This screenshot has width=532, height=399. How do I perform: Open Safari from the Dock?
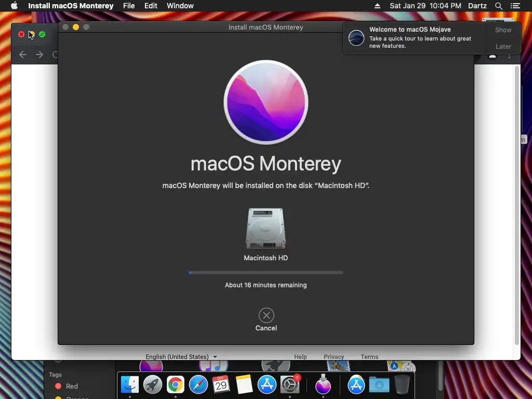[198, 385]
